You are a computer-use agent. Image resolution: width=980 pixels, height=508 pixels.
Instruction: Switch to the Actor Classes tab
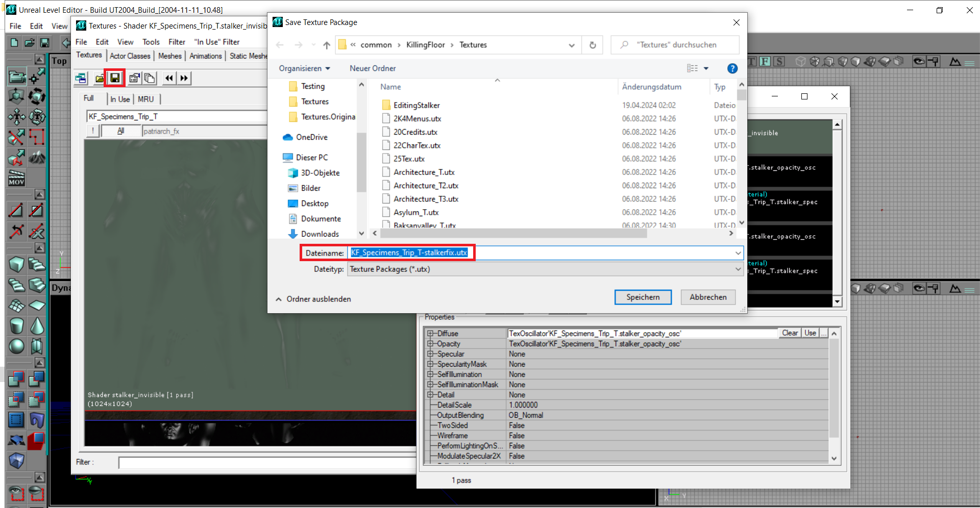[x=130, y=56]
